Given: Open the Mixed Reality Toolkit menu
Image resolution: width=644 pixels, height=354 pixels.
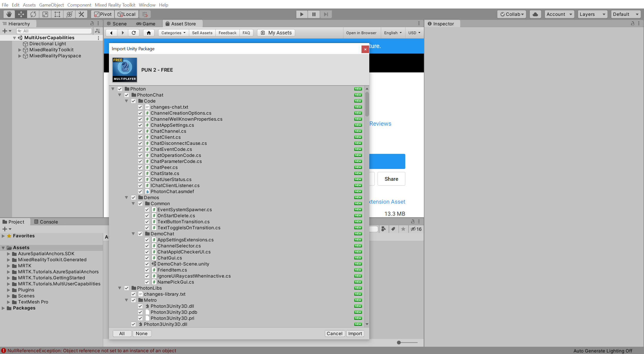Looking at the screenshot, I should pos(115,5).
